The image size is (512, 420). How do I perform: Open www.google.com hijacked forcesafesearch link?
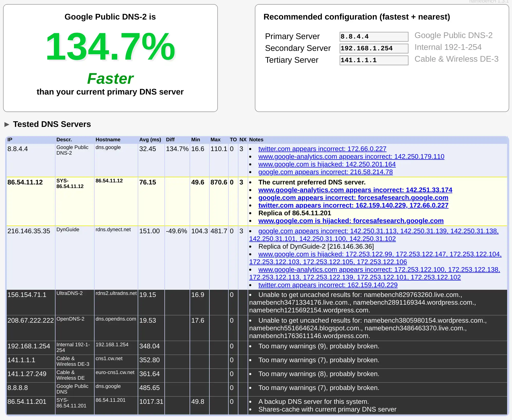click(351, 221)
